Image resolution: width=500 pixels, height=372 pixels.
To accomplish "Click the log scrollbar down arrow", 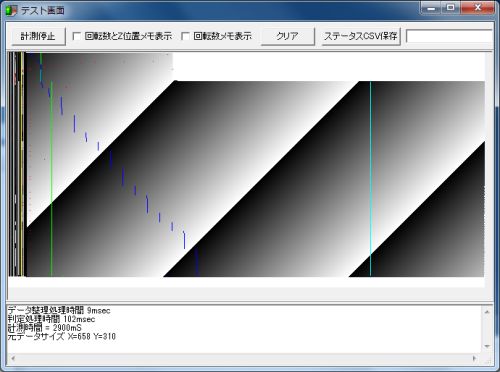I will [x=487, y=347].
